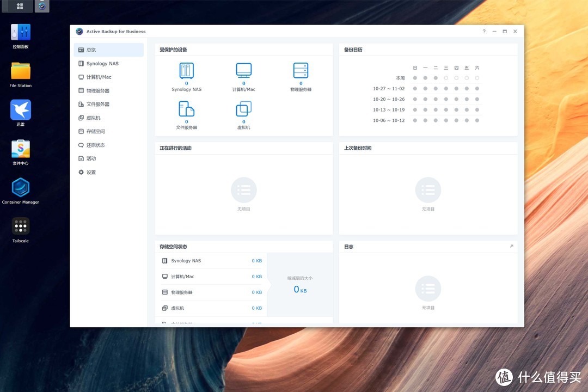Image resolution: width=588 pixels, height=392 pixels.
Task: Open 控制面板 from the desktop
Action: (x=21, y=32)
